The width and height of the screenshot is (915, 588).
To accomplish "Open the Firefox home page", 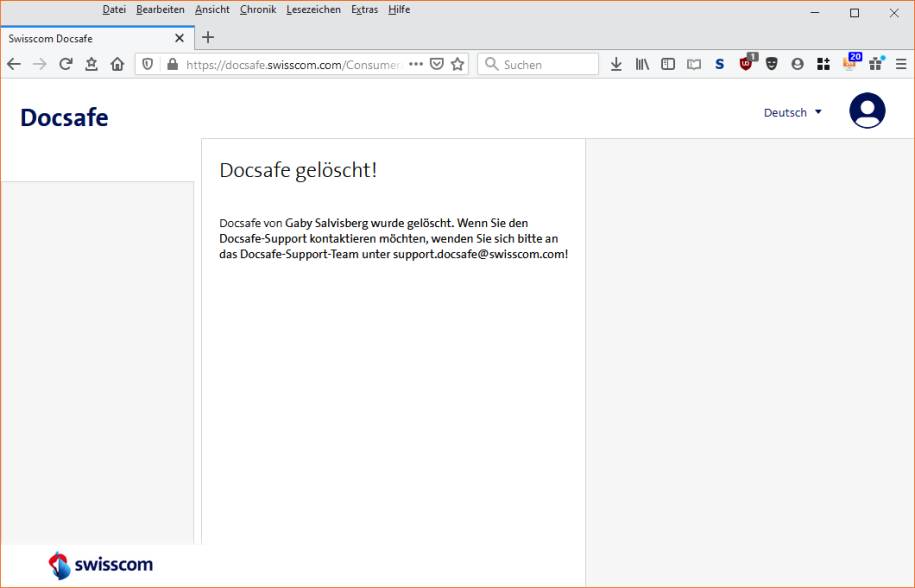I will [117, 64].
